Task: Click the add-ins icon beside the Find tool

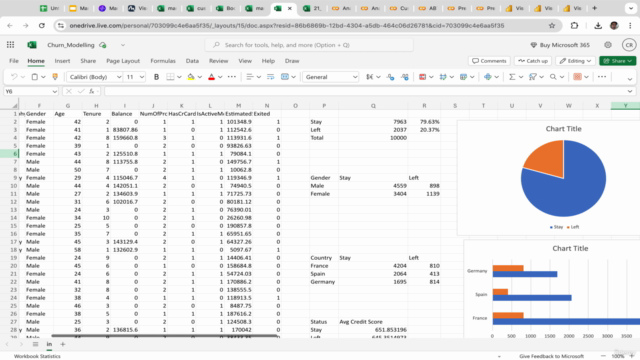Action: (577, 77)
